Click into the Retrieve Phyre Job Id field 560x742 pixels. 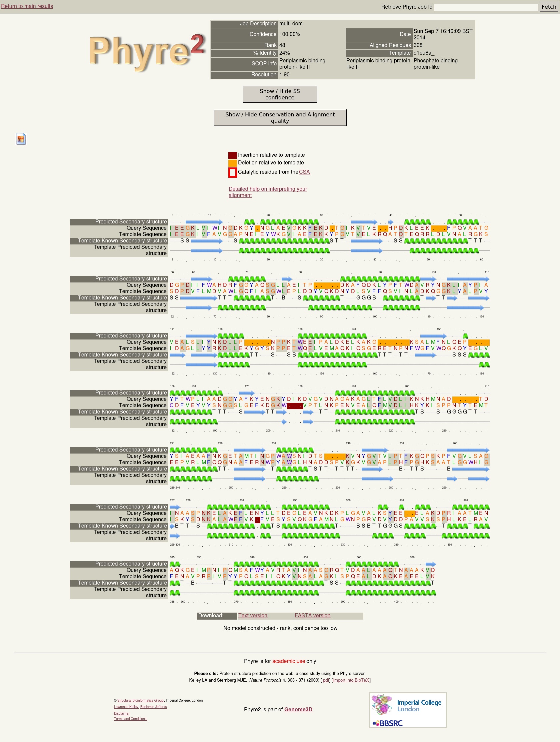tap(486, 7)
